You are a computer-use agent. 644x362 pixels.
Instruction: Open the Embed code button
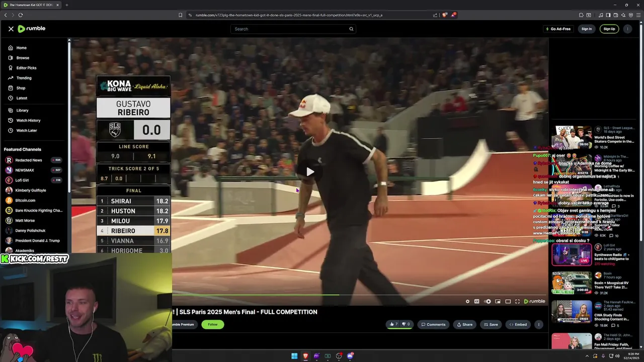pos(518,324)
